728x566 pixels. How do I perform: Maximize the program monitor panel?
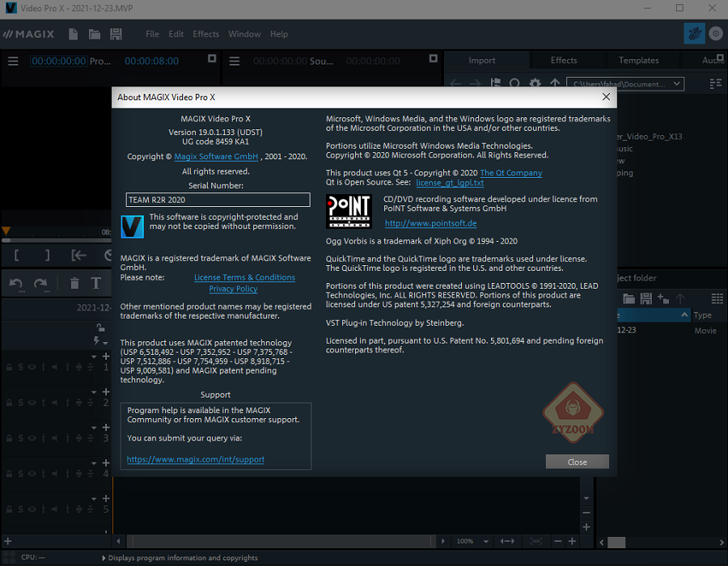[212, 58]
